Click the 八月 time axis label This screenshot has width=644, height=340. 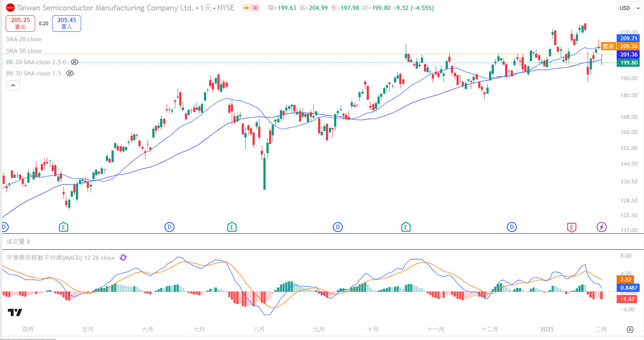tap(259, 330)
